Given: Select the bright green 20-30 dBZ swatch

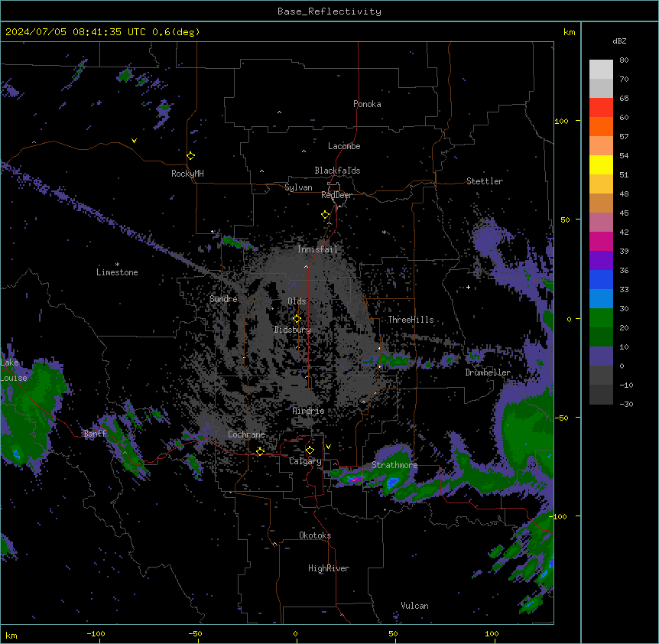Looking at the screenshot, I should pyautogui.click(x=601, y=318).
